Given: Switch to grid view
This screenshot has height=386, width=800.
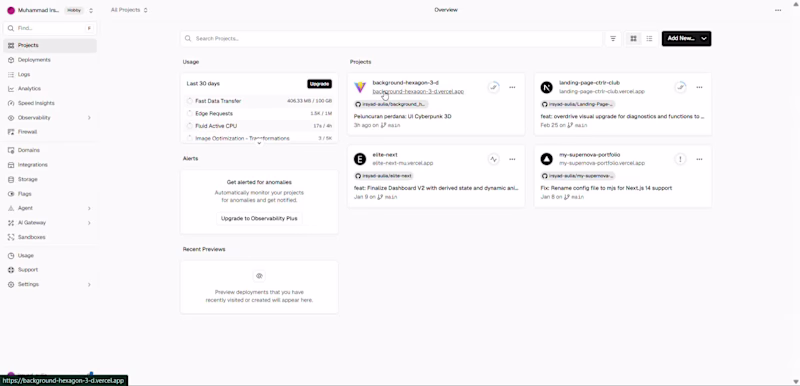Looking at the screenshot, I should [x=634, y=39].
